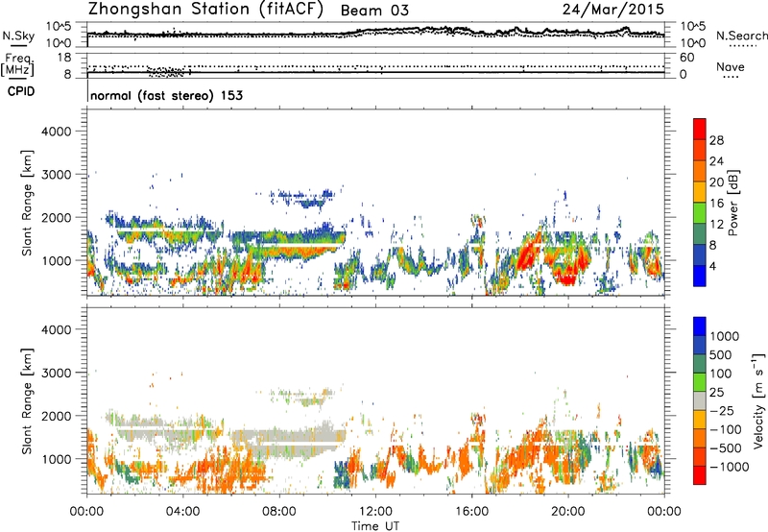Viewport: 768px width, 532px height.
Task: Click the '16:00' time axis label
Action: (471, 512)
